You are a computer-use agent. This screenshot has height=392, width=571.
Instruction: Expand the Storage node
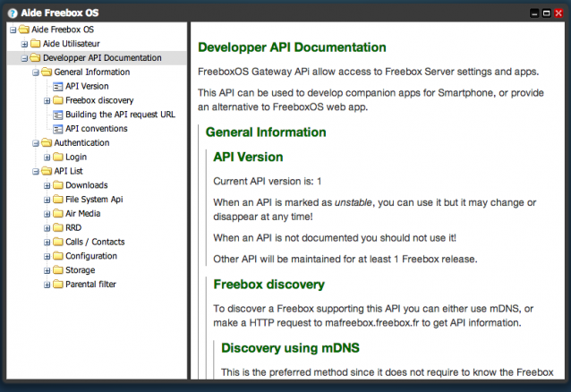tap(47, 270)
